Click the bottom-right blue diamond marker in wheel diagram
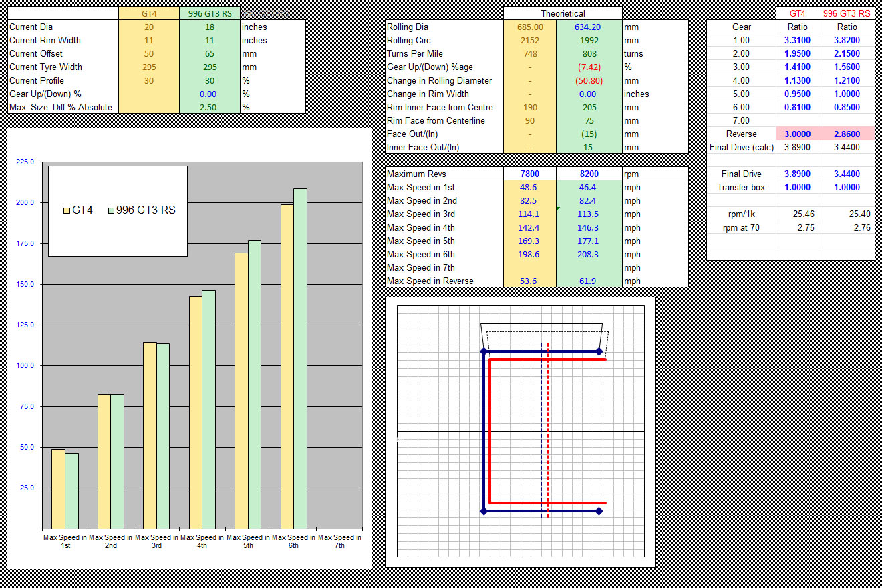The height and width of the screenshot is (588, 882). coord(599,511)
